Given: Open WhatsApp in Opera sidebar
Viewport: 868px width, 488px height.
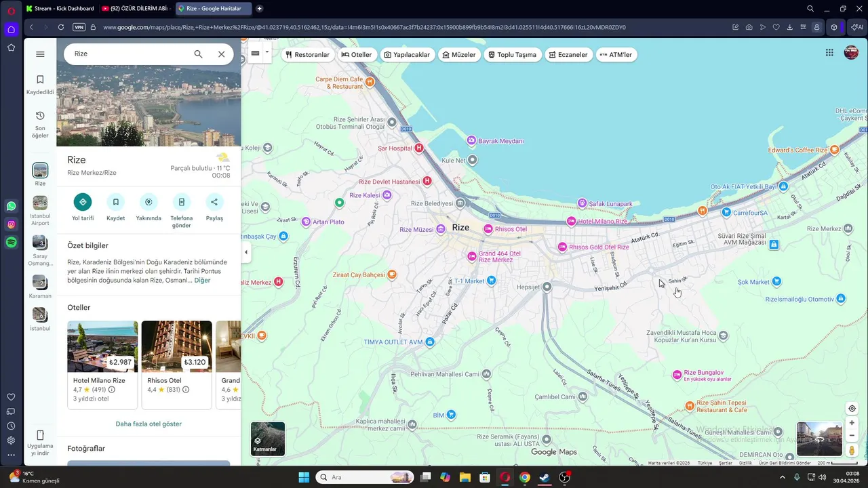Looking at the screenshot, I should tap(11, 206).
